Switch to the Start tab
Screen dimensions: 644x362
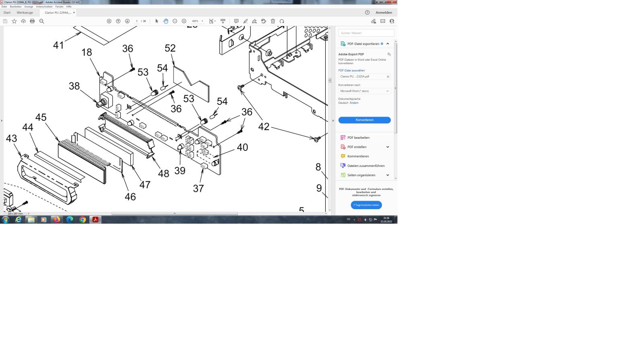7,12
